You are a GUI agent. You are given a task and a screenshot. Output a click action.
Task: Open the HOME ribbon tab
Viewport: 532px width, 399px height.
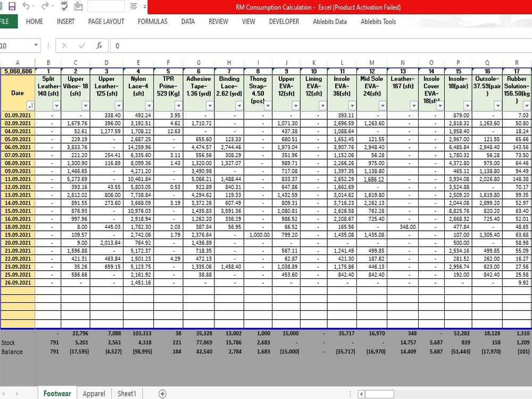[35, 21]
